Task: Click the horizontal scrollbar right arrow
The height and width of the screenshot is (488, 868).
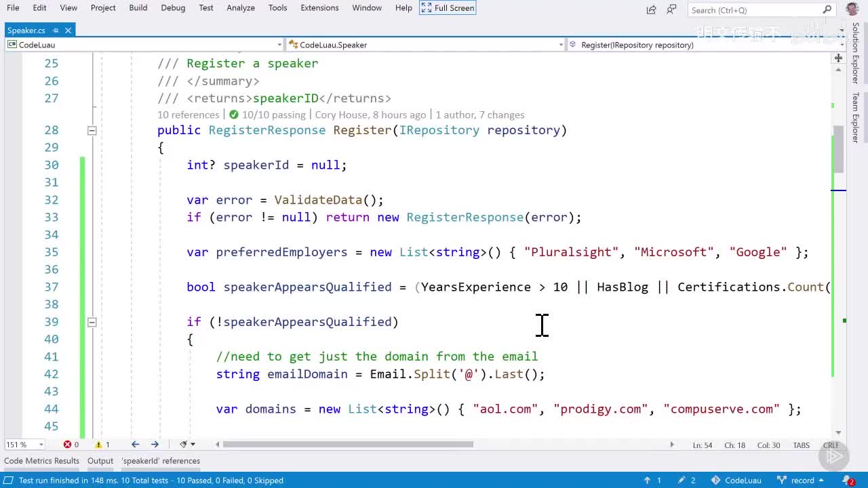Action: click(x=672, y=445)
